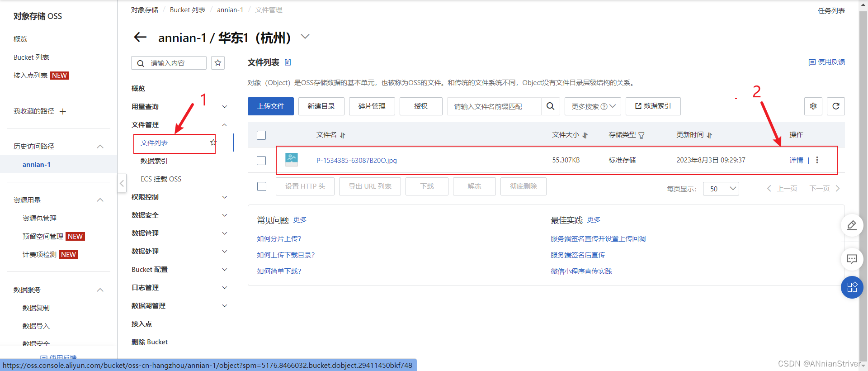Select 概览 in the bucket menu
868x371 pixels.
pos(138,89)
